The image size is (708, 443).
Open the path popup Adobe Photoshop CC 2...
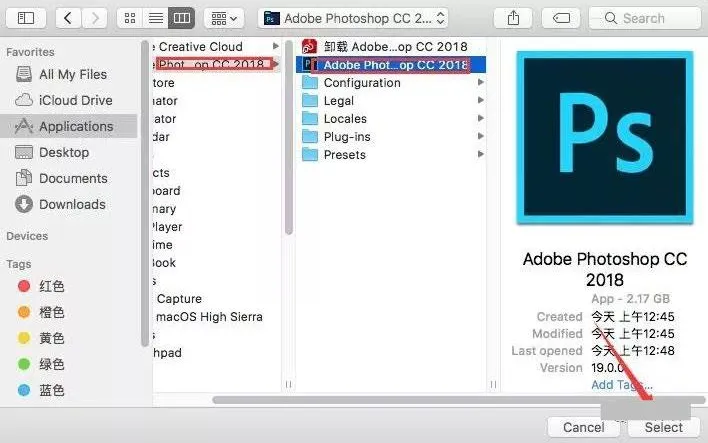click(x=353, y=18)
